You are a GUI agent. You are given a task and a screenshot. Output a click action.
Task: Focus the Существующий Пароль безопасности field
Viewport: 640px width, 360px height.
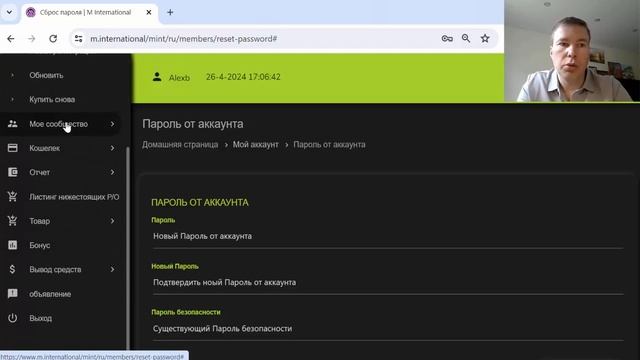coord(387,329)
